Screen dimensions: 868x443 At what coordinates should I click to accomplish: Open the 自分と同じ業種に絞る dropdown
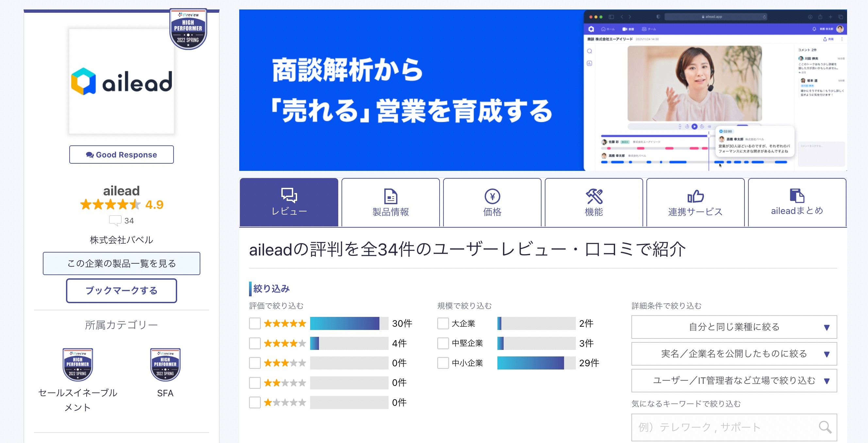(734, 327)
